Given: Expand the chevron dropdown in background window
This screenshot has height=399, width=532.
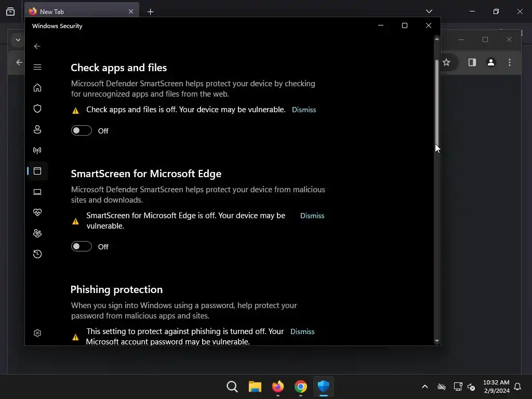Looking at the screenshot, I should pyautogui.click(x=18, y=40).
